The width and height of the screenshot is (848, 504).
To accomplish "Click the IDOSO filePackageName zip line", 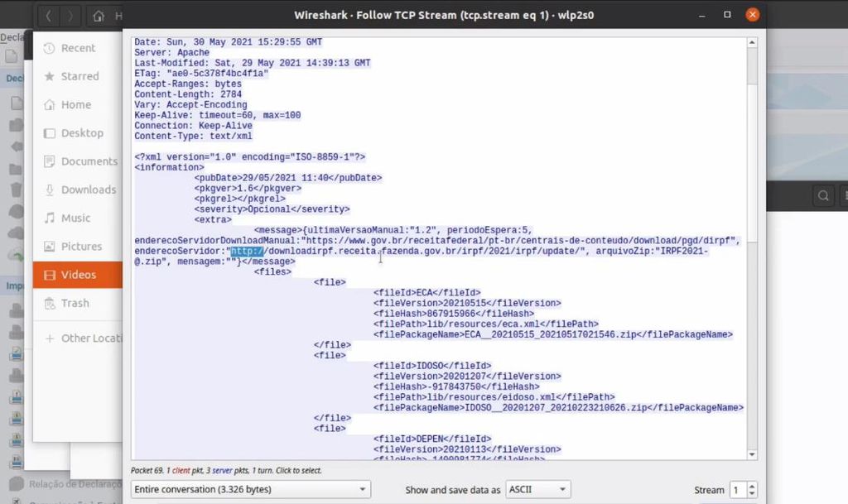I will (558, 408).
